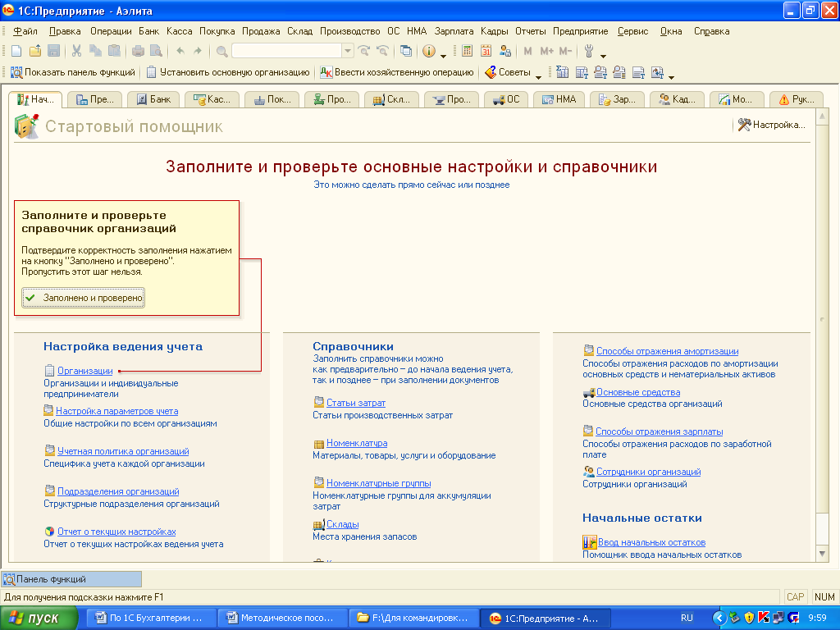Open Подразделения организаций link
The height and width of the screenshot is (630, 840).
[118, 491]
